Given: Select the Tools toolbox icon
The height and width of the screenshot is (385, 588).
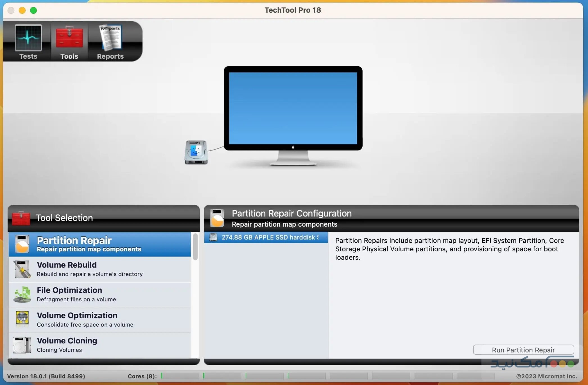Looking at the screenshot, I should [x=69, y=38].
